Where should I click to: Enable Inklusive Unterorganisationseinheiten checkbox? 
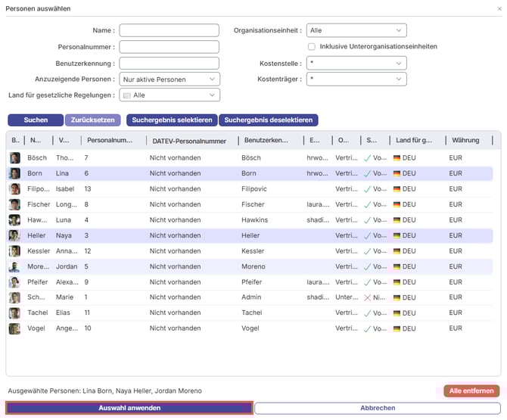[312, 46]
